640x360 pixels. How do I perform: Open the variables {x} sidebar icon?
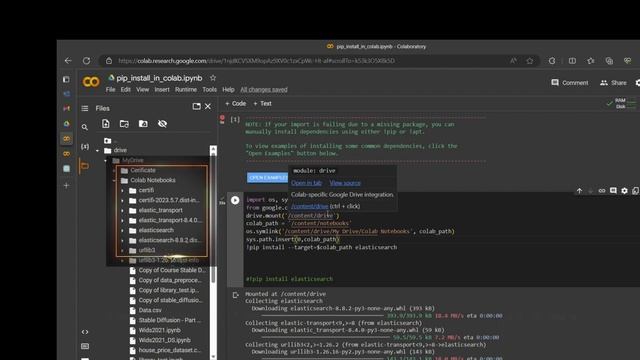[84, 147]
